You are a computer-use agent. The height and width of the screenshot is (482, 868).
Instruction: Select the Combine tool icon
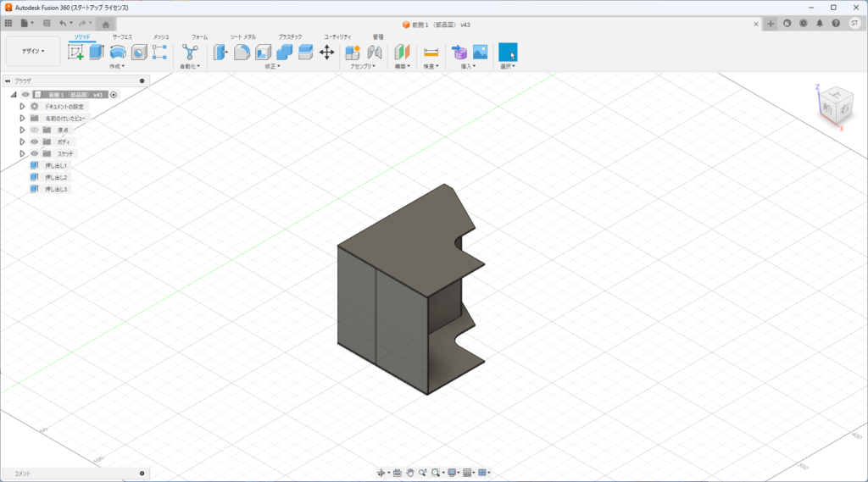[284, 52]
